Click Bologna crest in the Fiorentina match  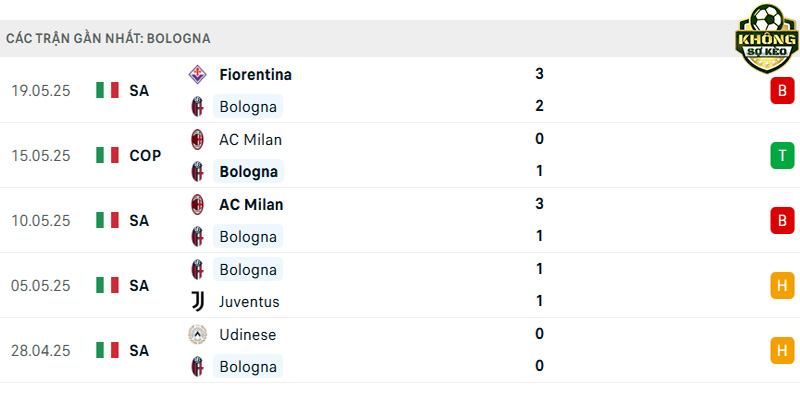[x=197, y=107]
